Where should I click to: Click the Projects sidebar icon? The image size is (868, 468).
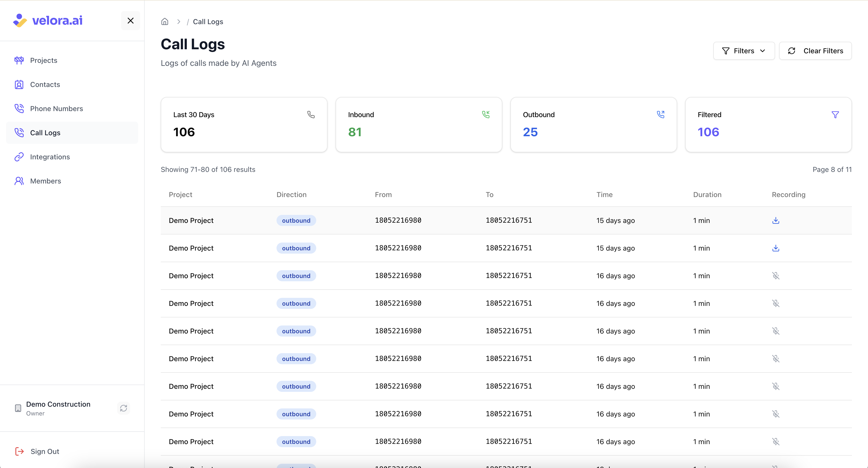(19, 60)
